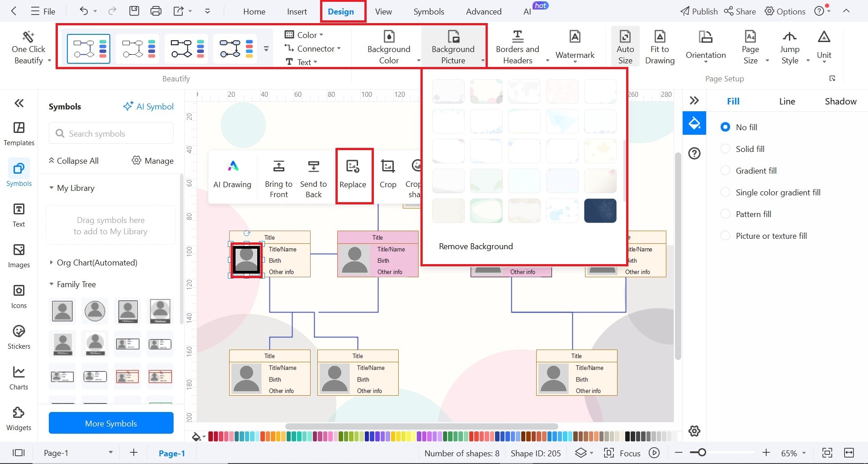The width and height of the screenshot is (868, 464).
Task: Select the Solid fill radio button
Action: (x=725, y=149)
